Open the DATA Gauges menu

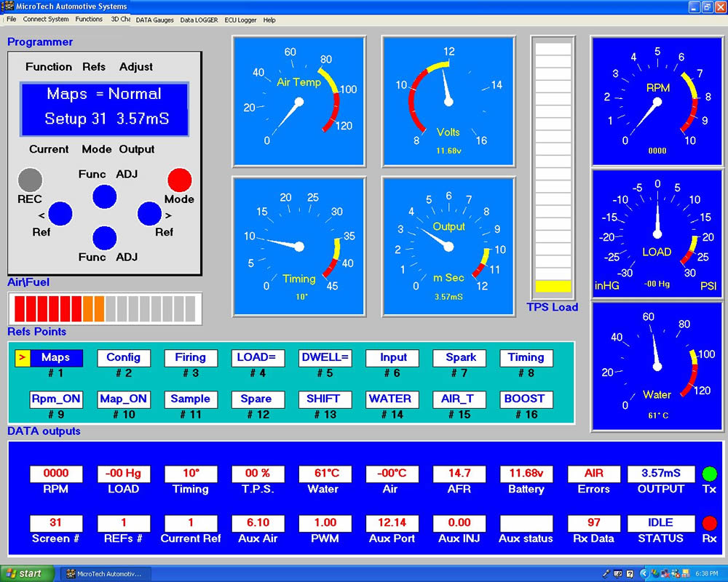click(x=154, y=20)
